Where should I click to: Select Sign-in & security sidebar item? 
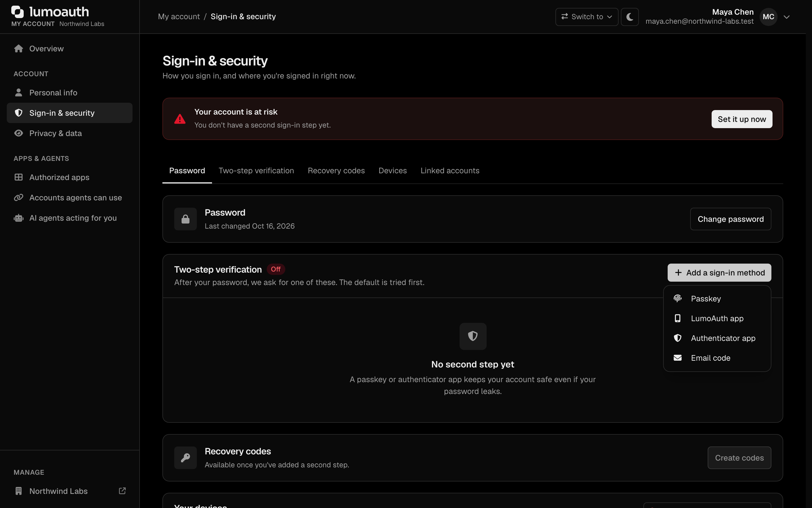[69, 113]
